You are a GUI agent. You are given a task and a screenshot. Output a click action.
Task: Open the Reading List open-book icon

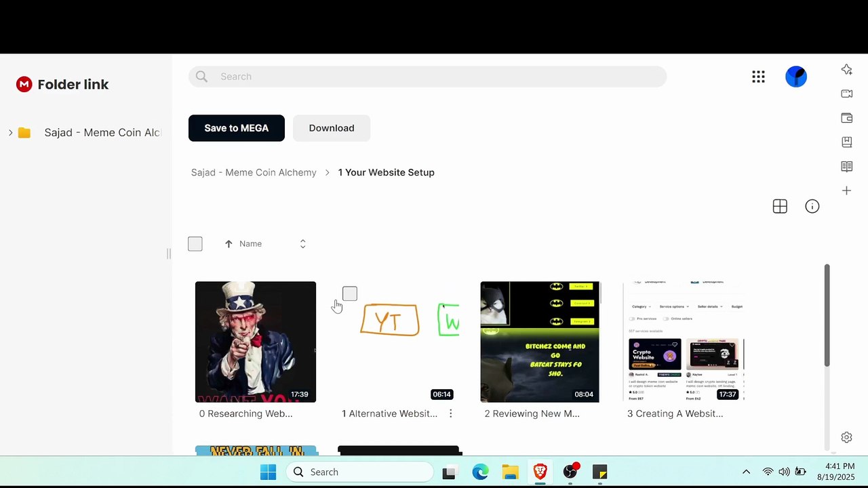tap(846, 167)
